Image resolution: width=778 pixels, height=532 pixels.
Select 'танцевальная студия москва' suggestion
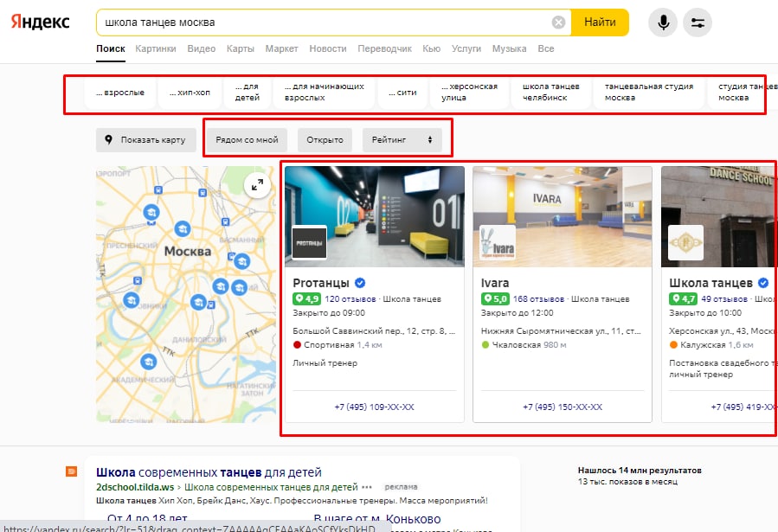tap(648, 93)
